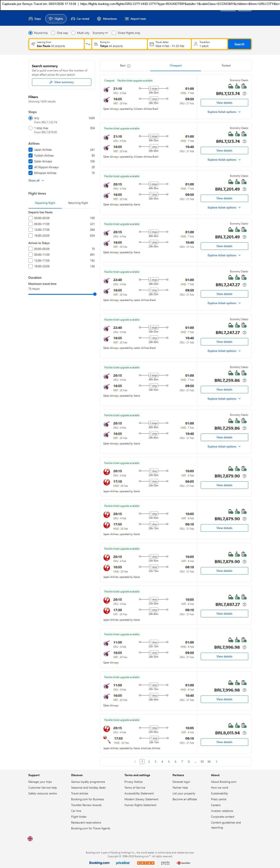Screen dimensions: 280x868
Task: Click the Attractions icon in top navigation
Action: pyautogui.click(x=99, y=19)
